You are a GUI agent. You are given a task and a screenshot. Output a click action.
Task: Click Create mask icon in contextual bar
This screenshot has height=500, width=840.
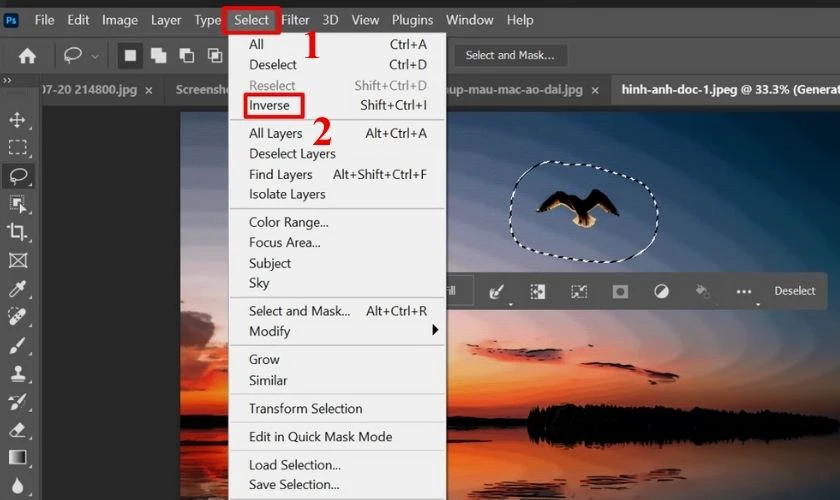[x=620, y=292]
